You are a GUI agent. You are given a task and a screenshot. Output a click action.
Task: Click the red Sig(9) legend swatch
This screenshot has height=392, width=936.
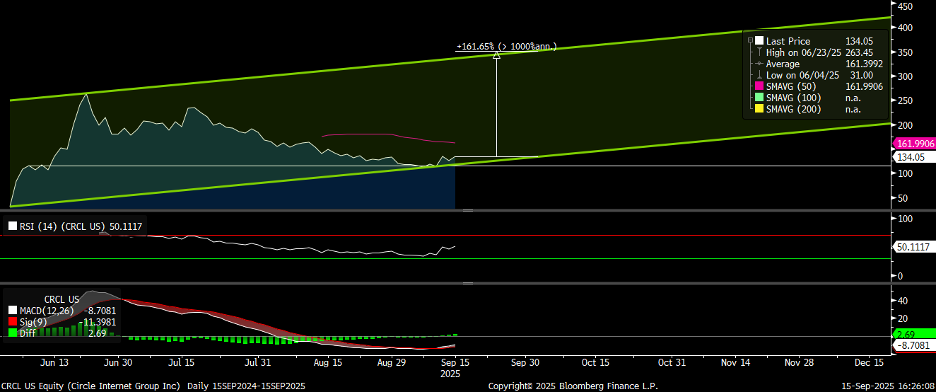pyautogui.click(x=13, y=322)
